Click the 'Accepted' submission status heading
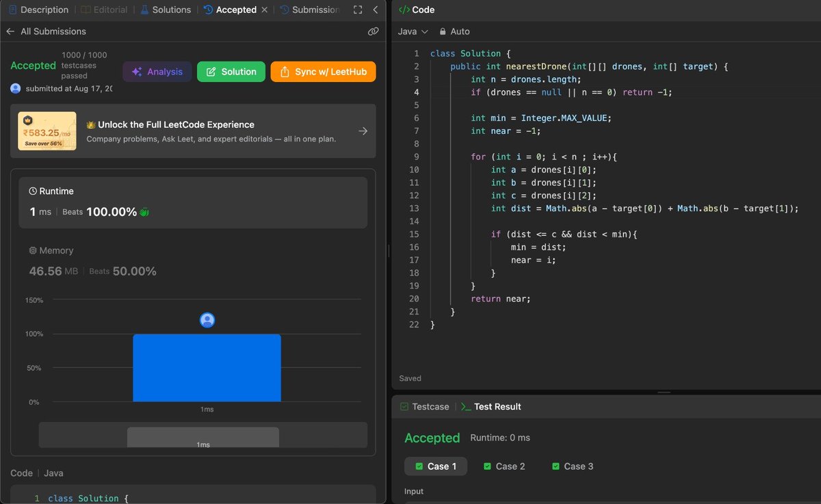The image size is (821, 504). click(x=33, y=66)
